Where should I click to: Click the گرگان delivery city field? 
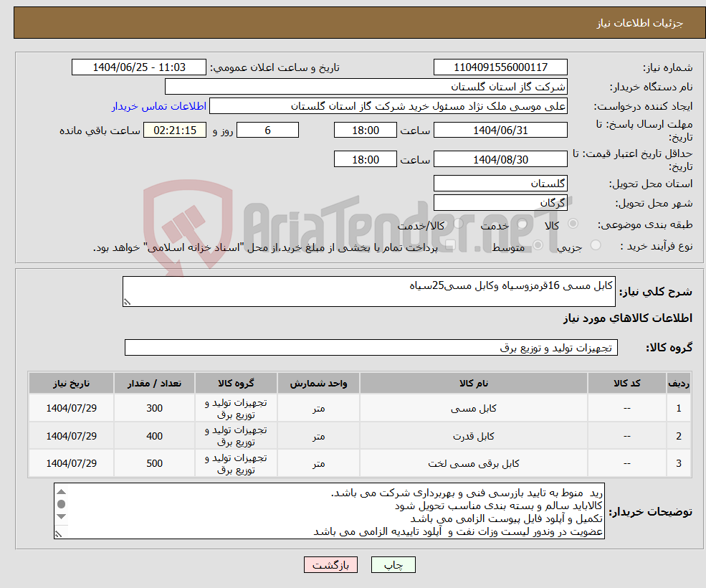[x=500, y=202]
